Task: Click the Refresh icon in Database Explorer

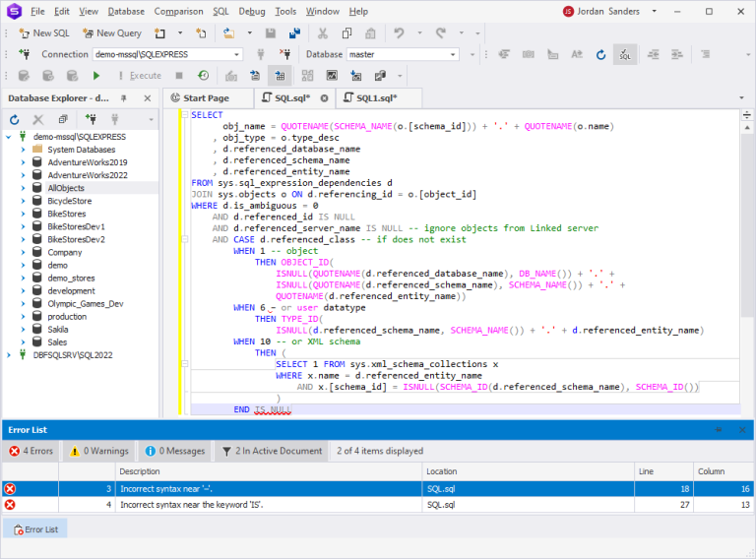Action: (15, 119)
